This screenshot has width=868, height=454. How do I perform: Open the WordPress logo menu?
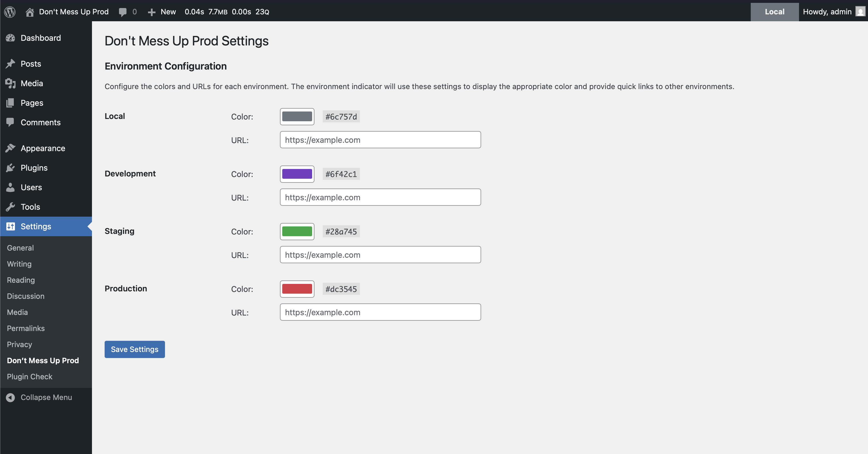pos(10,12)
